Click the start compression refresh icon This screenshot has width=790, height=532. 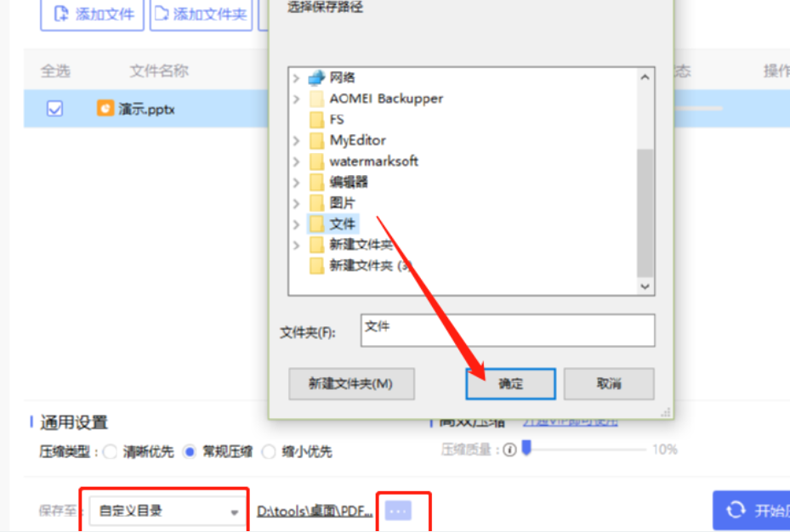click(x=736, y=510)
